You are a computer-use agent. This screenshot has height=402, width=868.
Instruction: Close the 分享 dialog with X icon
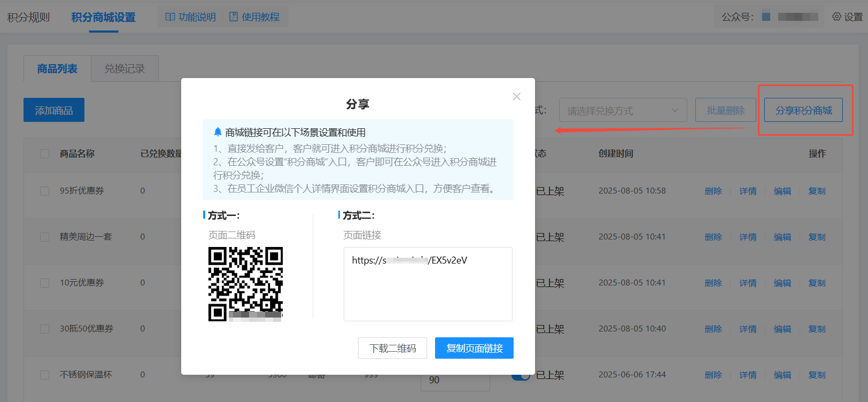[516, 97]
